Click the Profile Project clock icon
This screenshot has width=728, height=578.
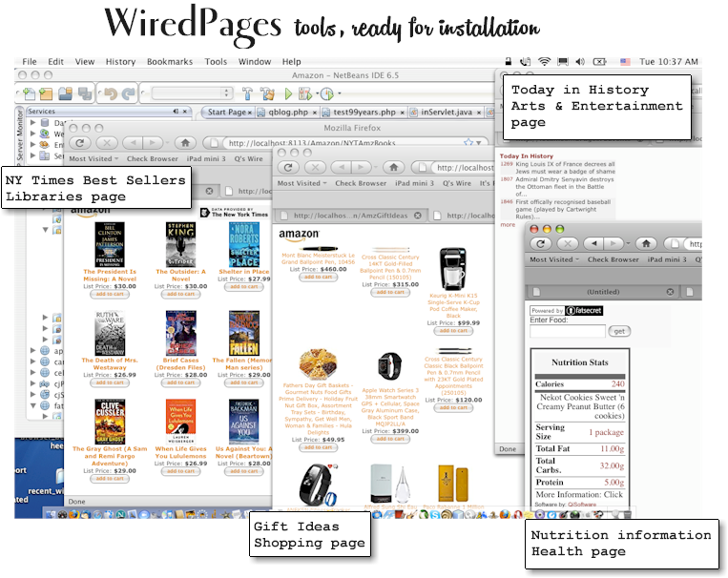(327, 93)
